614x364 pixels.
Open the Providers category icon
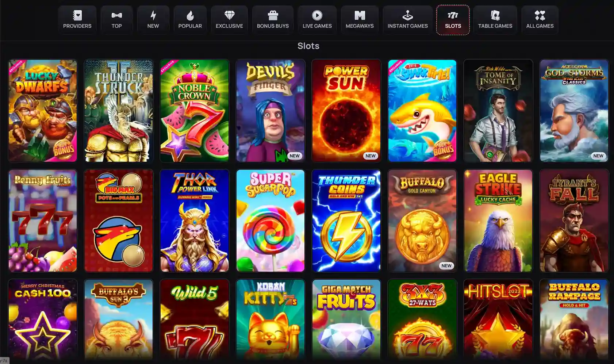point(77,15)
